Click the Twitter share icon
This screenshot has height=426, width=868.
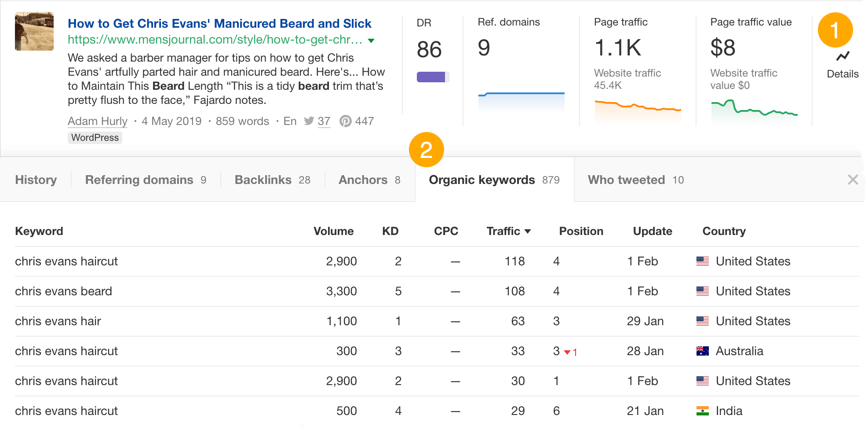(310, 121)
